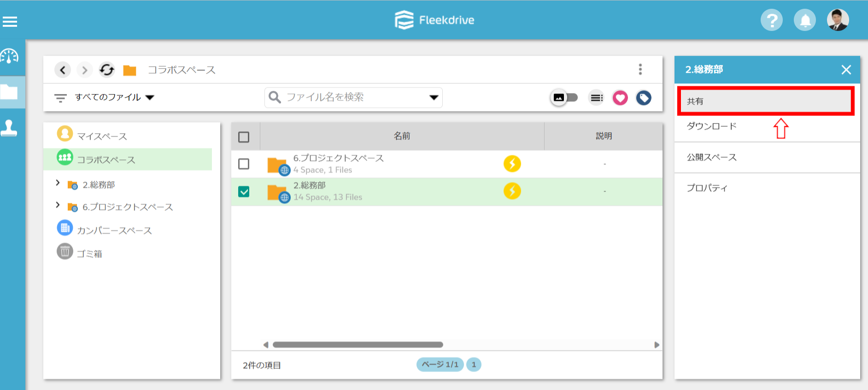Open the help question mark icon
This screenshot has height=390, width=868.
click(772, 20)
